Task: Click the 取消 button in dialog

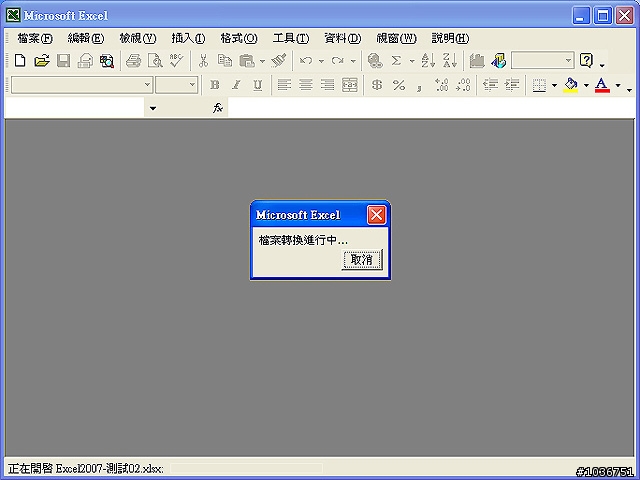Action: coord(362,260)
